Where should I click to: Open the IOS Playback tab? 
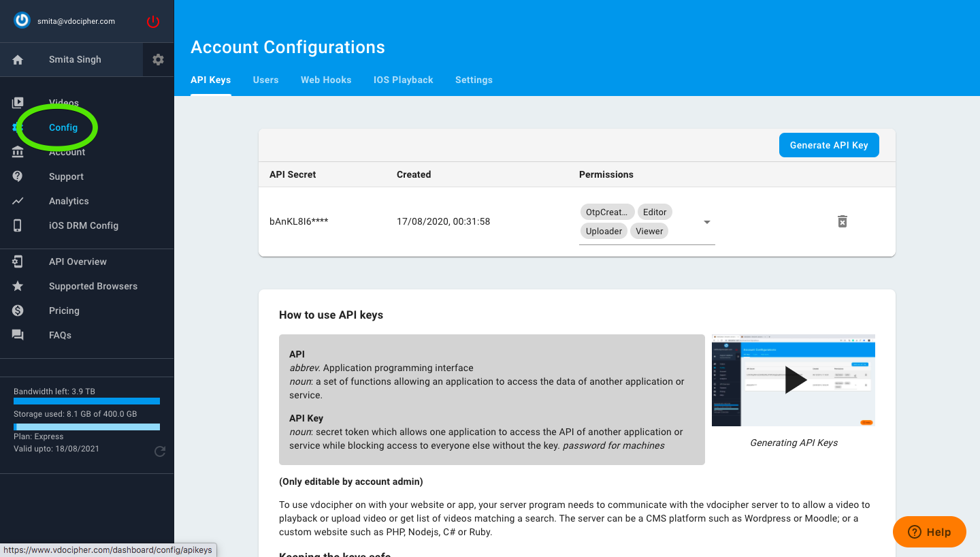click(404, 80)
